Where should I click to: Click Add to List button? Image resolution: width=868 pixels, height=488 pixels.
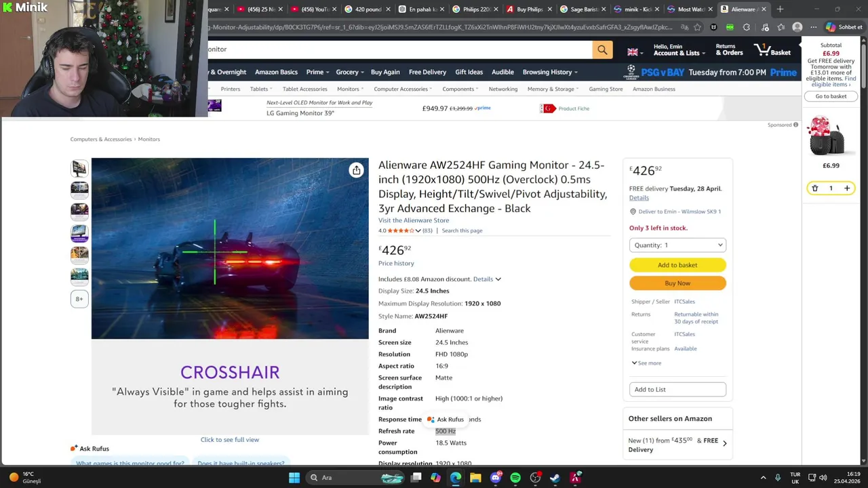pyautogui.click(x=677, y=389)
